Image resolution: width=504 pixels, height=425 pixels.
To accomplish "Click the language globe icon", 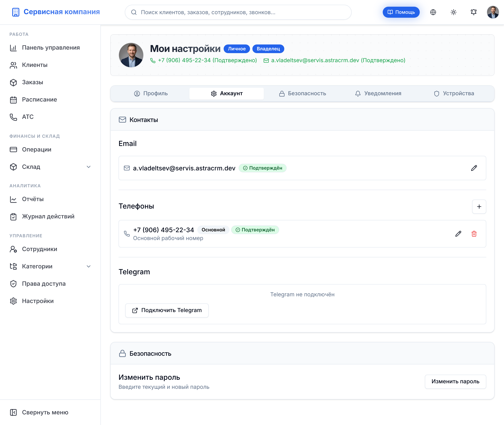I will [433, 12].
